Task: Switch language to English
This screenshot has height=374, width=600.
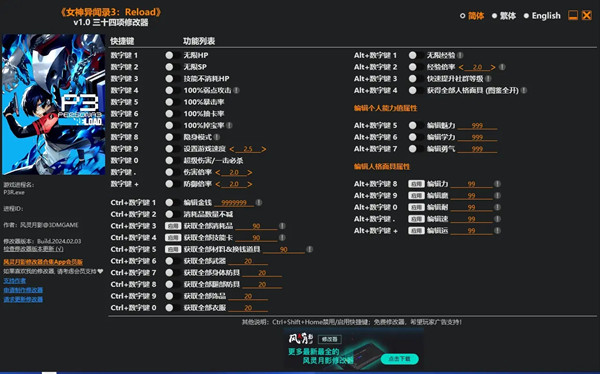Action: pyautogui.click(x=542, y=16)
